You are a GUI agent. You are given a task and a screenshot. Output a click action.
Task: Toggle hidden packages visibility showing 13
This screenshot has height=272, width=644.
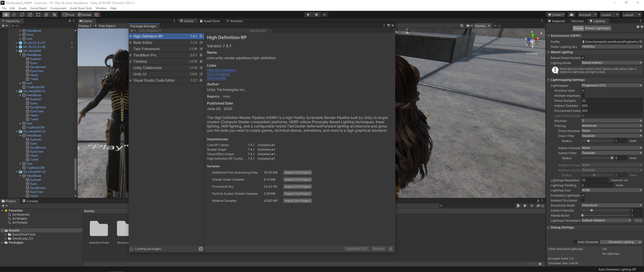point(540,206)
